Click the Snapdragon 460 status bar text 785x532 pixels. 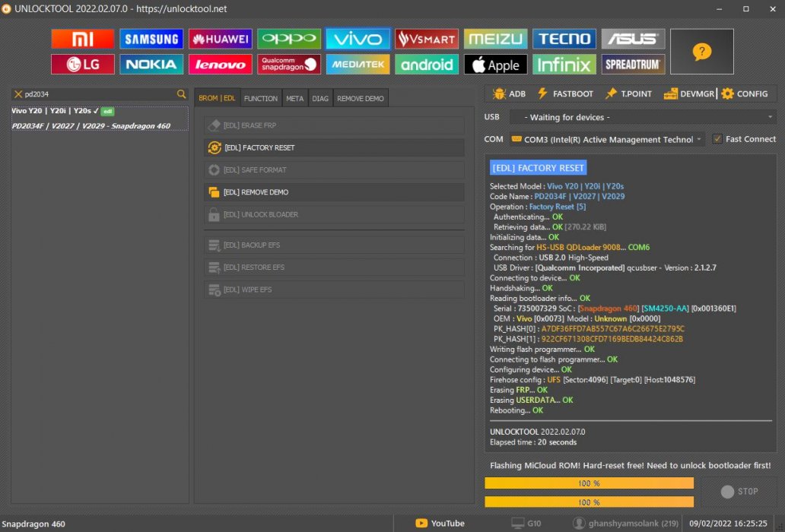pyautogui.click(x=33, y=524)
